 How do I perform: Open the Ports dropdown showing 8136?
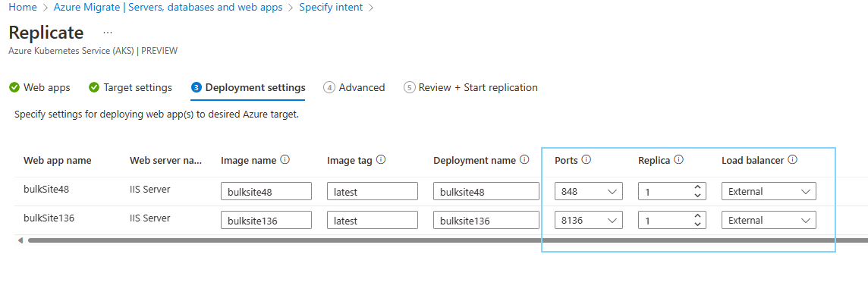pos(589,220)
